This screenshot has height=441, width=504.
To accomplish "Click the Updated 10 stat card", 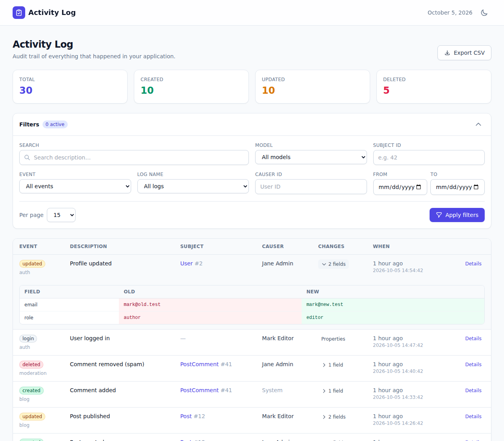I will [x=313, y=87].
